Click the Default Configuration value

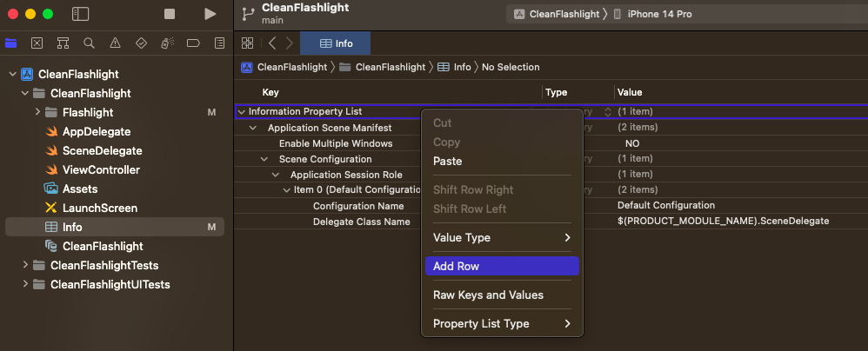click(666, 206)
